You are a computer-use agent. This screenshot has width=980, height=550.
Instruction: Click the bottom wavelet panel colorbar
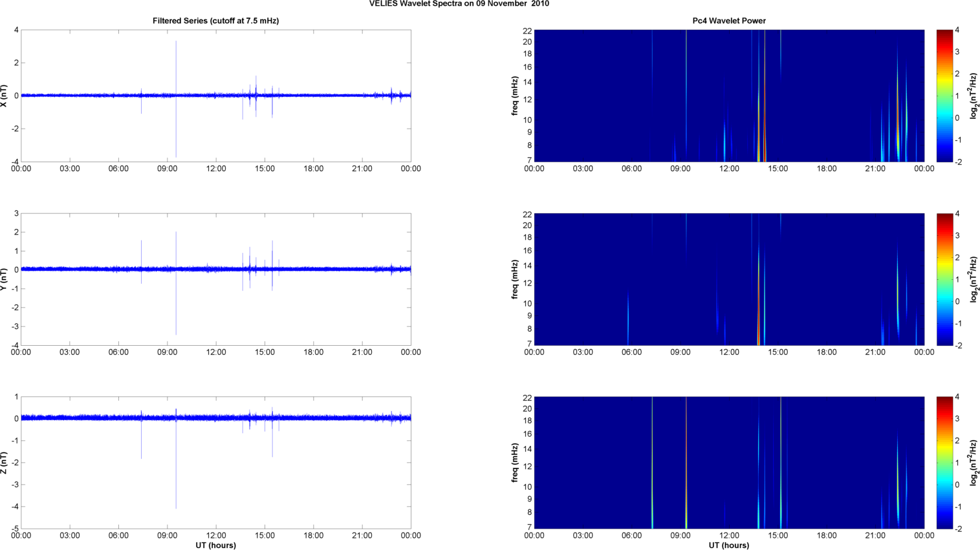point(944,463)
